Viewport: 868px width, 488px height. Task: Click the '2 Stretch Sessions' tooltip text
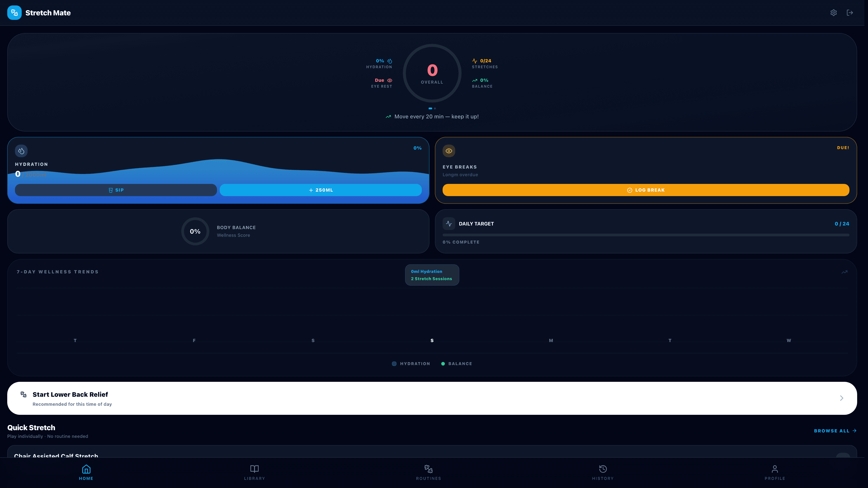point(431,279)
